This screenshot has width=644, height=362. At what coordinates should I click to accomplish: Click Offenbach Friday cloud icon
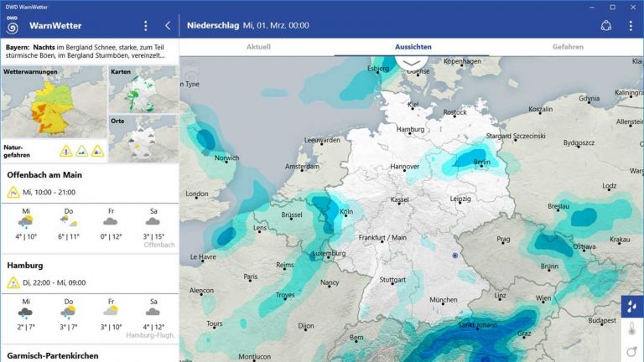coord(111,222)
